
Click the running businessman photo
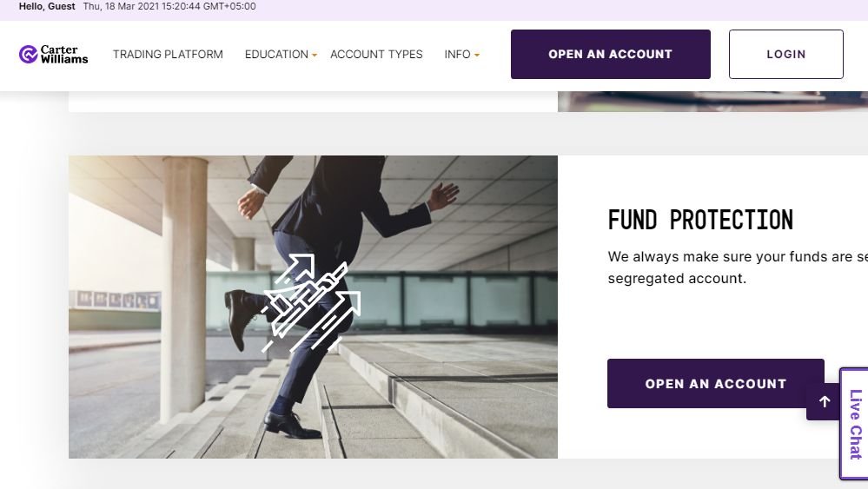pos(313,307)
